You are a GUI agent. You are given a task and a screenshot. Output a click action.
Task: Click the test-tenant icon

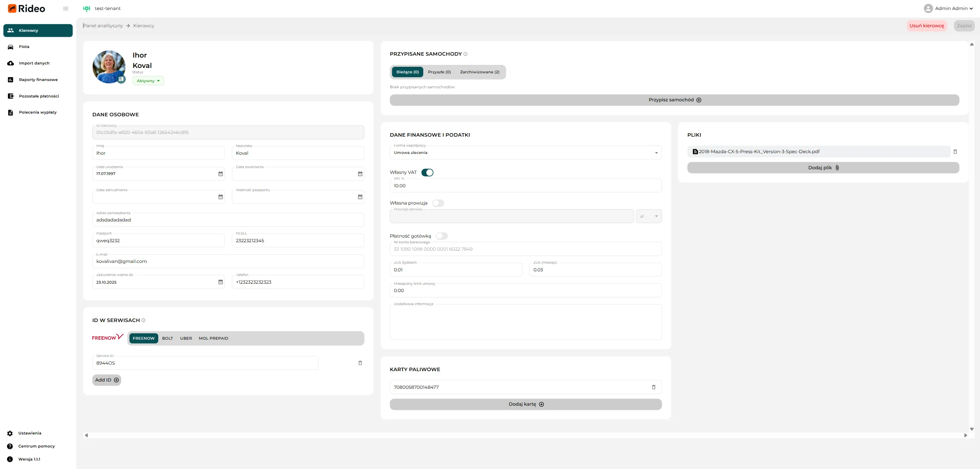[x=87, y=8]
